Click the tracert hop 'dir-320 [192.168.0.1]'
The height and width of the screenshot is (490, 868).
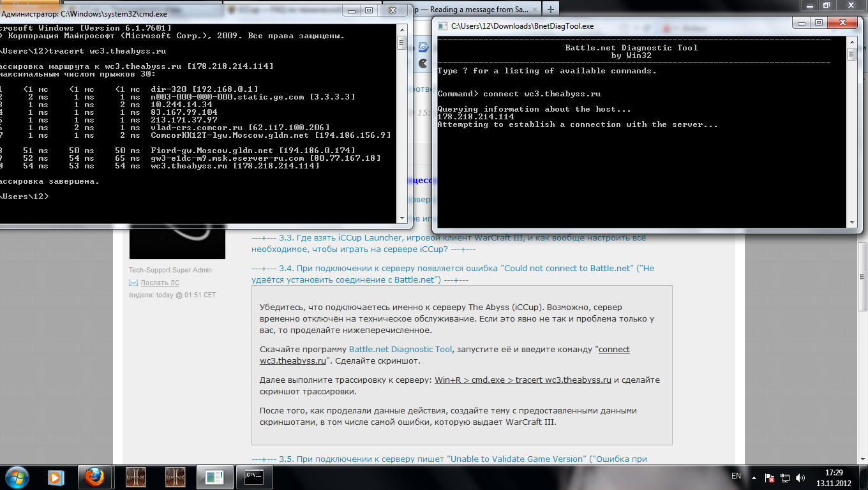point(204,89)
